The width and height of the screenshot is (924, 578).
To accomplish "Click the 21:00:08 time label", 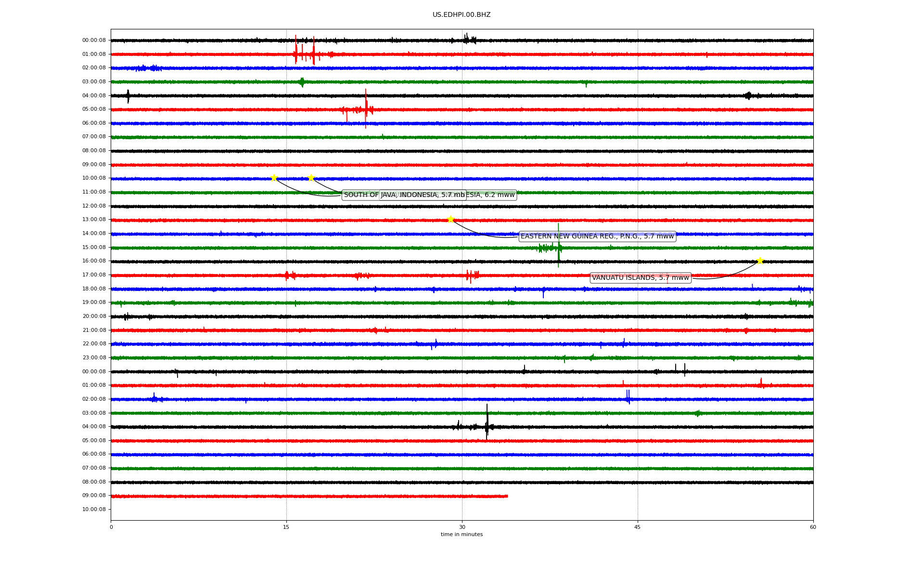I will (x=94, y=330).
